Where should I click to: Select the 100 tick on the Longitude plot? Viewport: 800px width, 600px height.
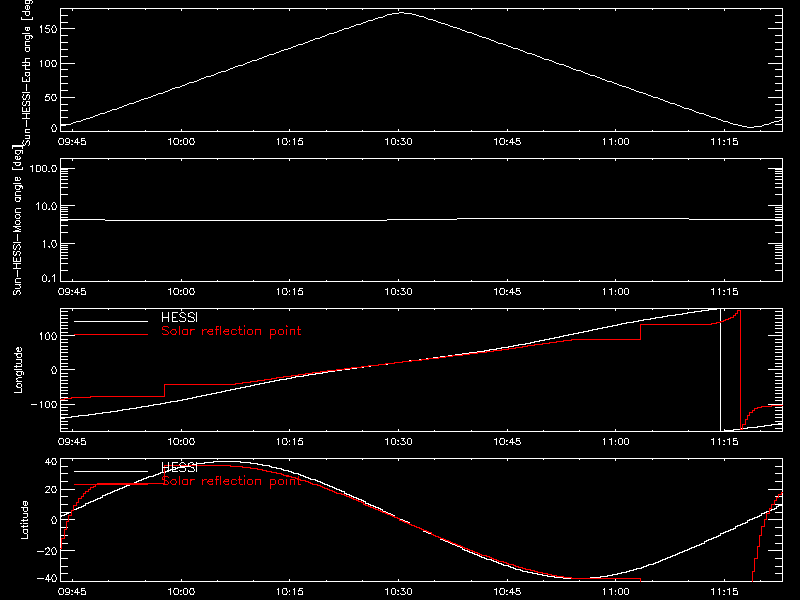[48, 336]
